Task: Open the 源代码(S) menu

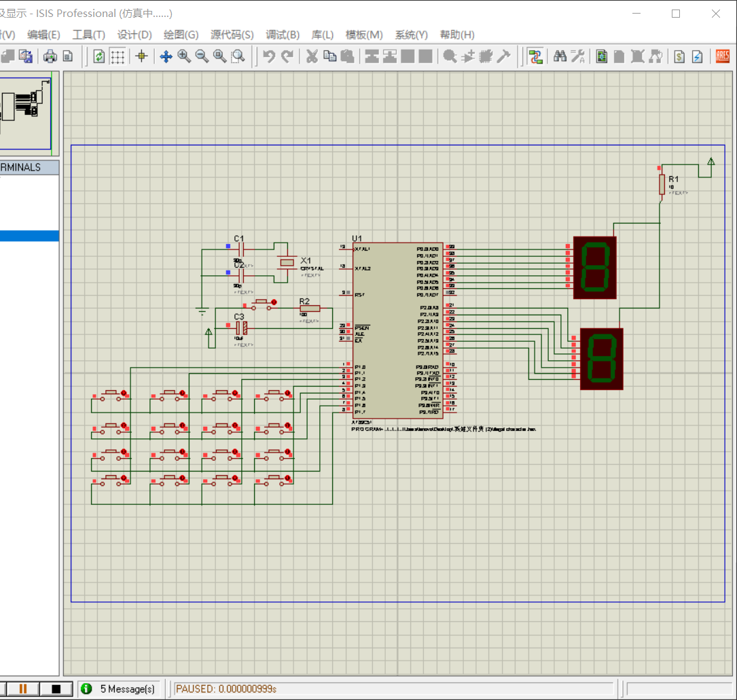Action: [232, 35]
